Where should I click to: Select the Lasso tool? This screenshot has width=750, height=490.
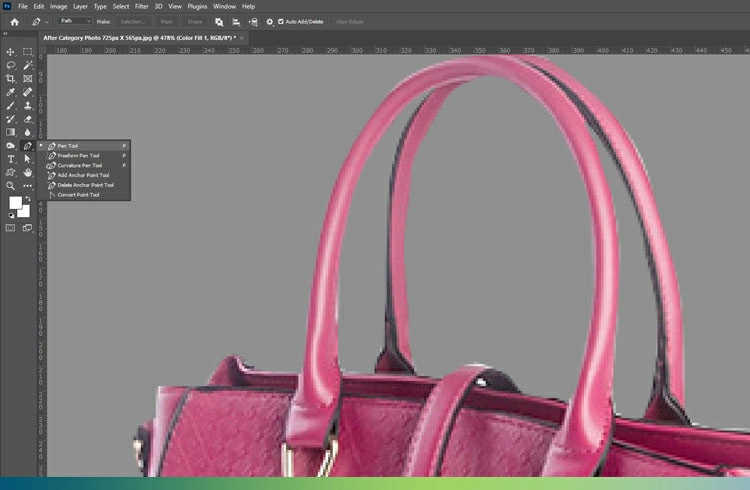(11, 65)
